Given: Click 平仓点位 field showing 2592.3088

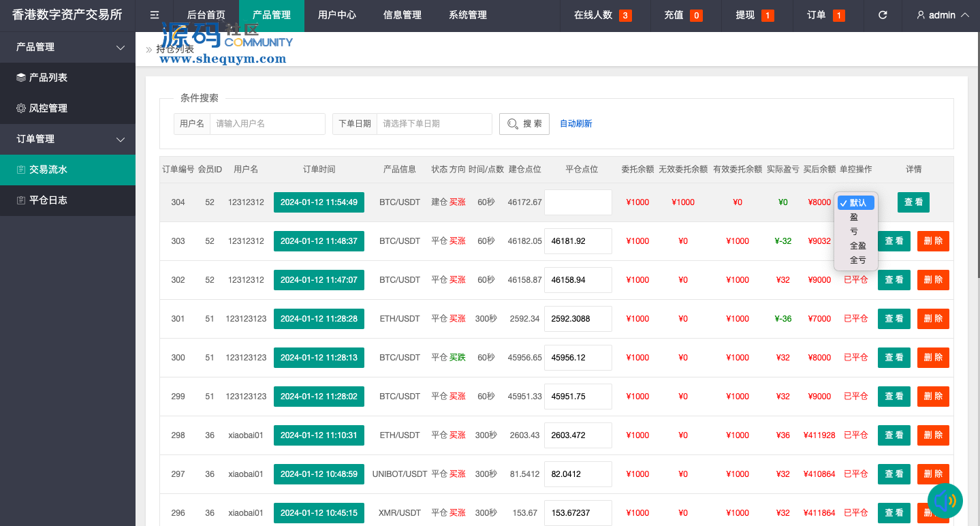Looking at the screenshot, I should pyautogui.click(x=578, y=319).
